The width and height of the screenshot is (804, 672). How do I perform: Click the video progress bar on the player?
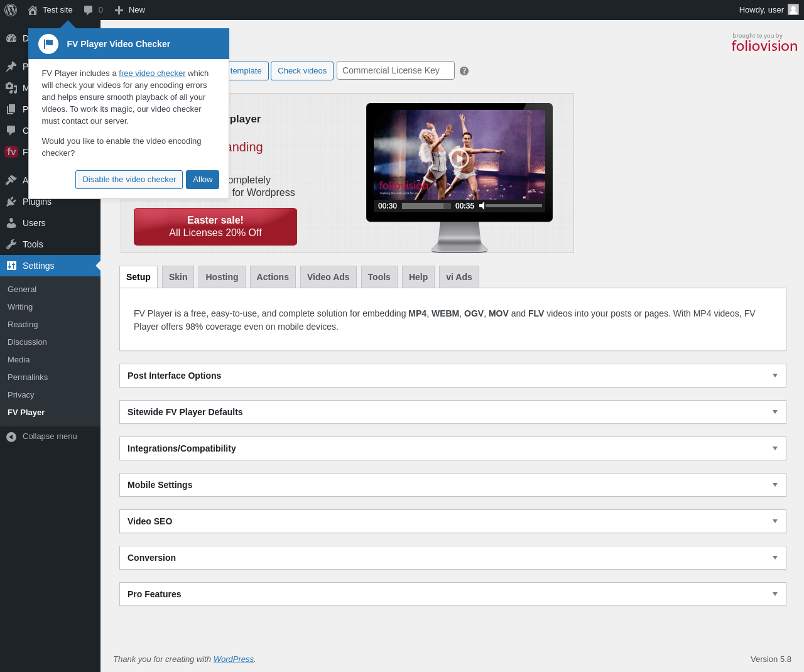(x=426, y=206)
